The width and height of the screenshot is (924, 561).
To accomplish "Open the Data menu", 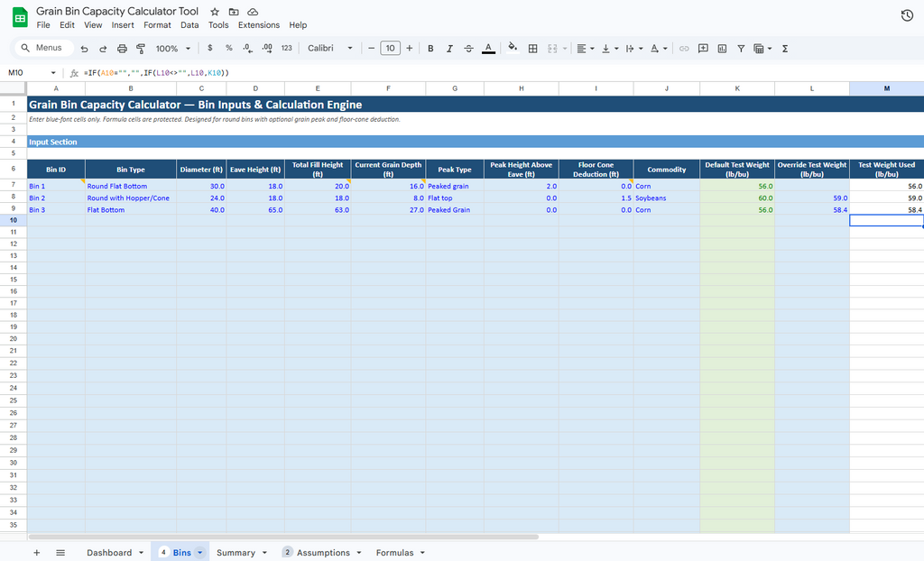I will [x=189, y=24].
